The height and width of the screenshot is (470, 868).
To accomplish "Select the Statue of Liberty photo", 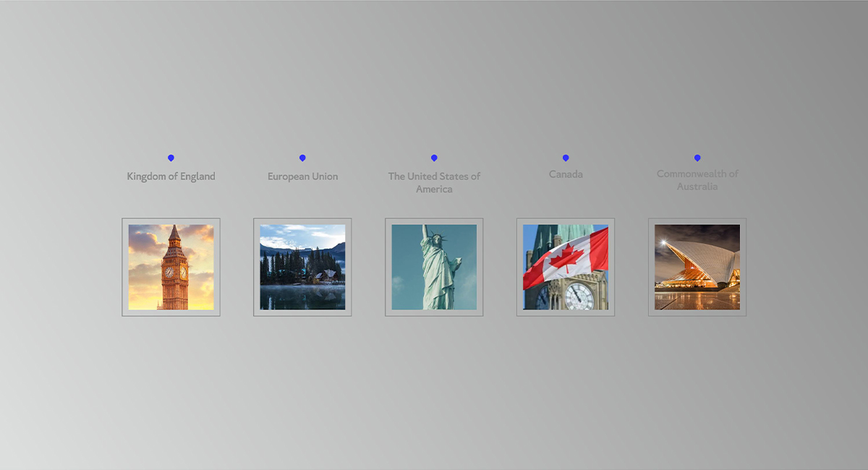I will point(434,267).
